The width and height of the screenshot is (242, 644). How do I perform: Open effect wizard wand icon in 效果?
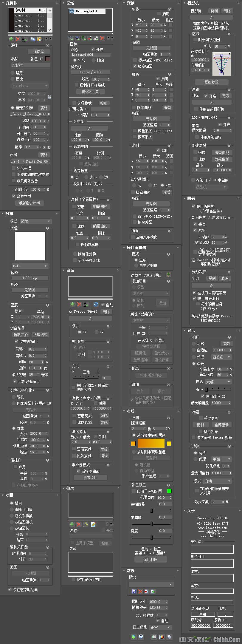click(86, 524)
